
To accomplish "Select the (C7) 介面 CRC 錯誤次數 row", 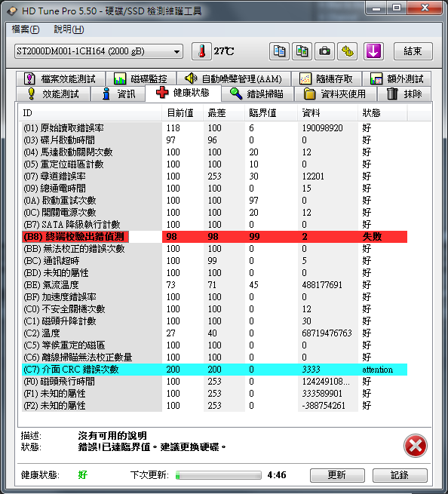I will click(x=214, y=370).
